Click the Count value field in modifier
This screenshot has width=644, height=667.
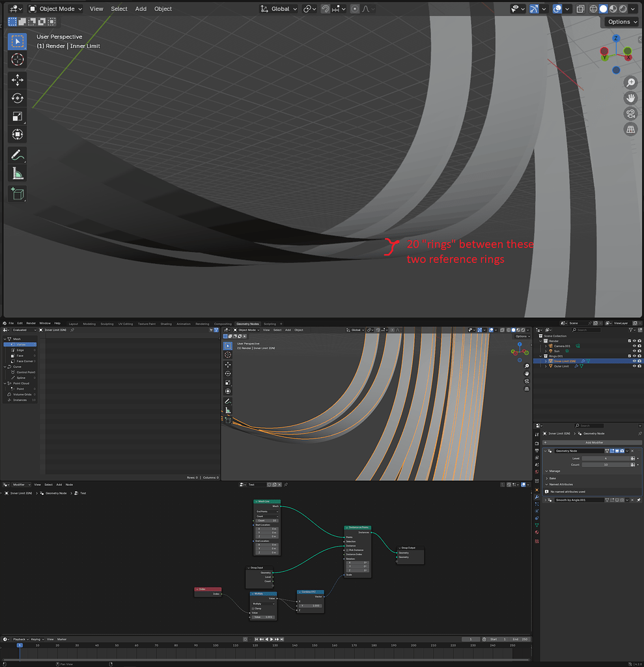[606, 464]
